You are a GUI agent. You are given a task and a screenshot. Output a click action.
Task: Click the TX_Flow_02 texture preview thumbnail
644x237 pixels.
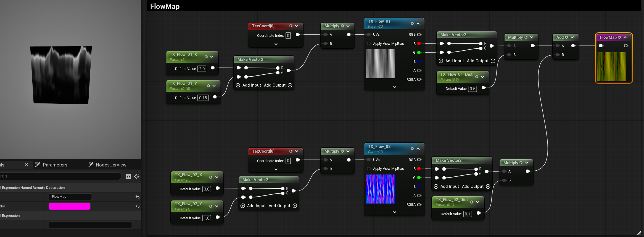click(x=380, y=189)
